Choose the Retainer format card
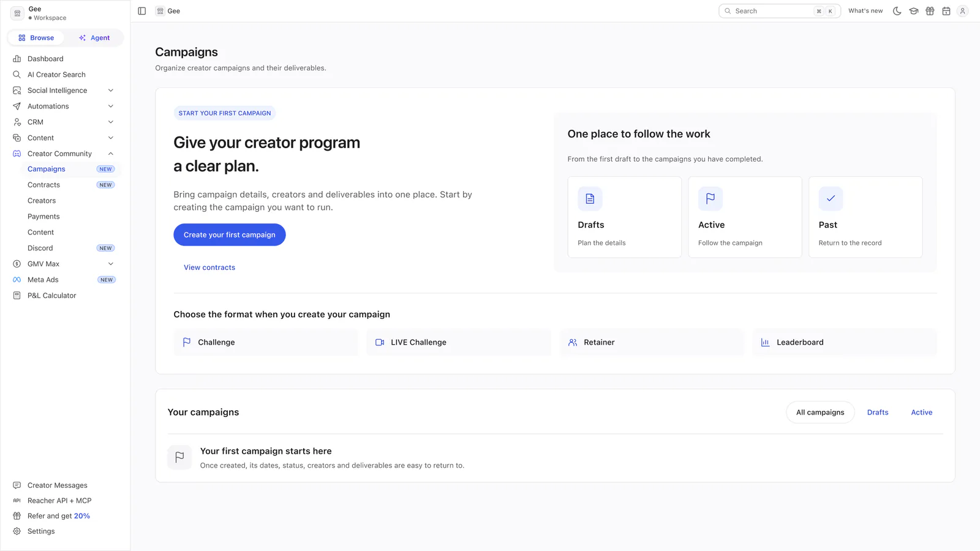 [x=652, y=342]
